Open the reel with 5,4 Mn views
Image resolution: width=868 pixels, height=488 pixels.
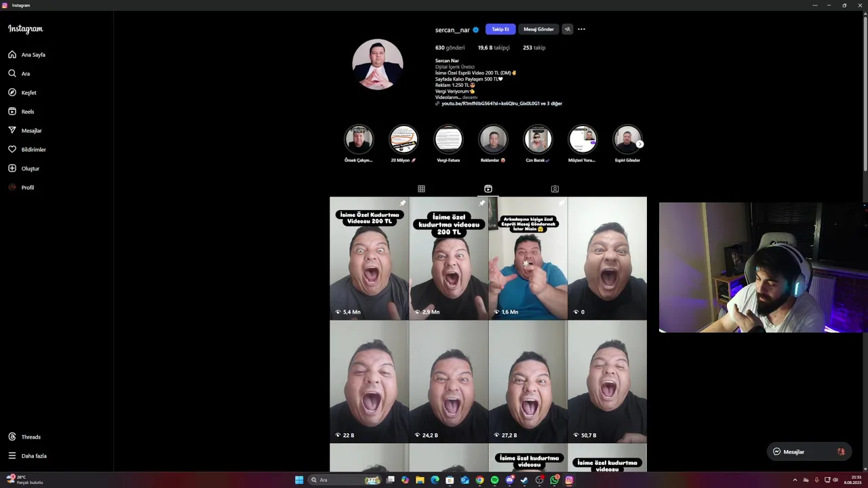(x=369, y=258)
